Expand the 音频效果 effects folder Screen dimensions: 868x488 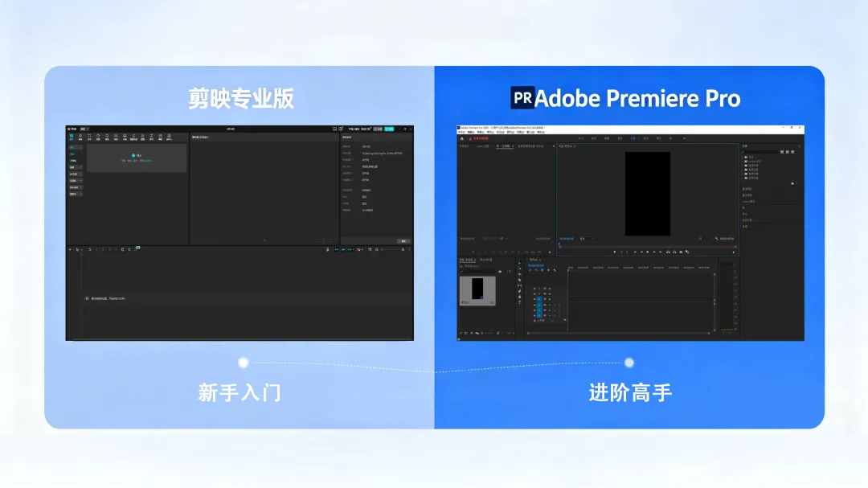[x=743, y=166]
